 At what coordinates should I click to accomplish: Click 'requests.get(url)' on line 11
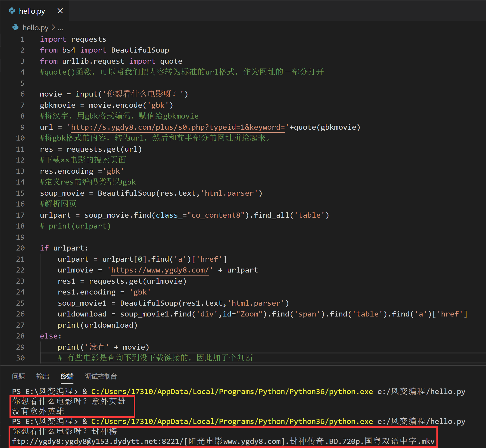point(104,149)
